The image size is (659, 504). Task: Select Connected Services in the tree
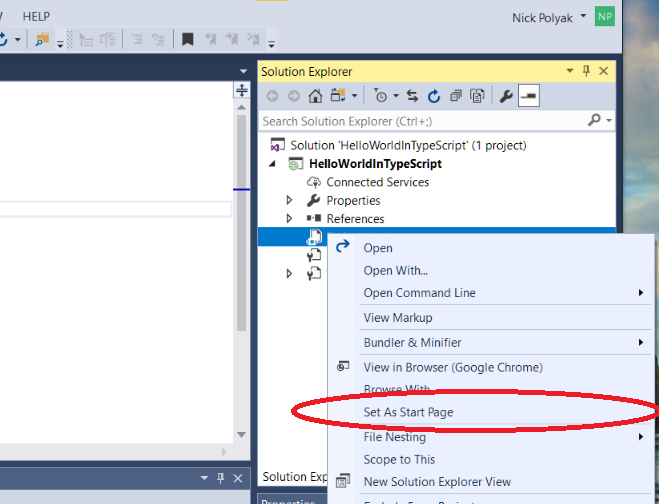point(377,182)
